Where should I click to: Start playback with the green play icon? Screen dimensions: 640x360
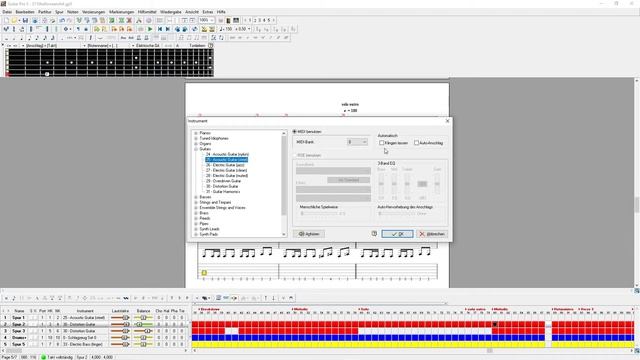[x=150, y=29]
